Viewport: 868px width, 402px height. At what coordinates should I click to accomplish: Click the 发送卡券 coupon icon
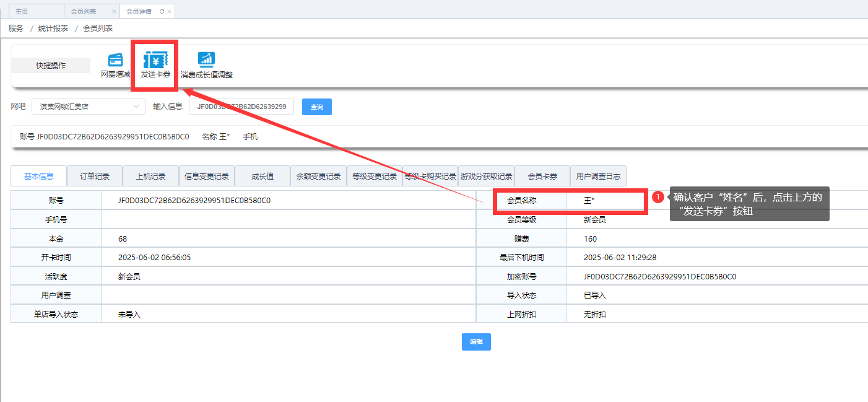pyautogui.click(x=155, y=60)
